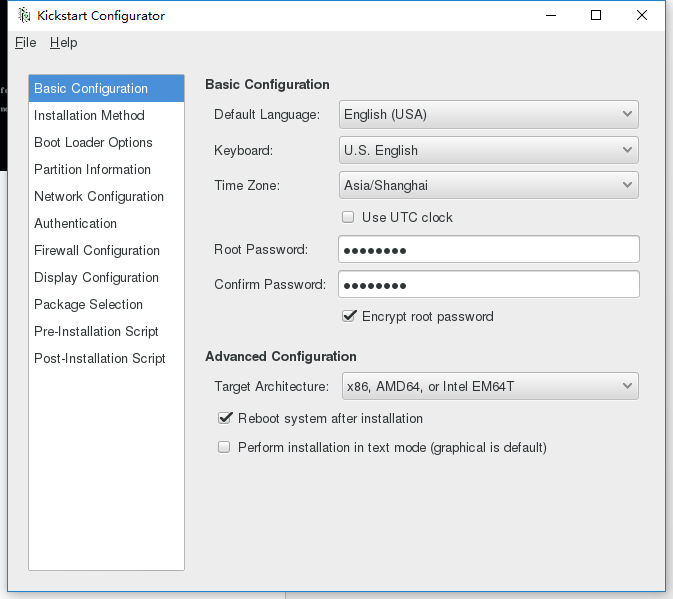This screenshot has height=599, width=673.
Task: Switch to Network Configuration section
Action: tap(98, 197)
